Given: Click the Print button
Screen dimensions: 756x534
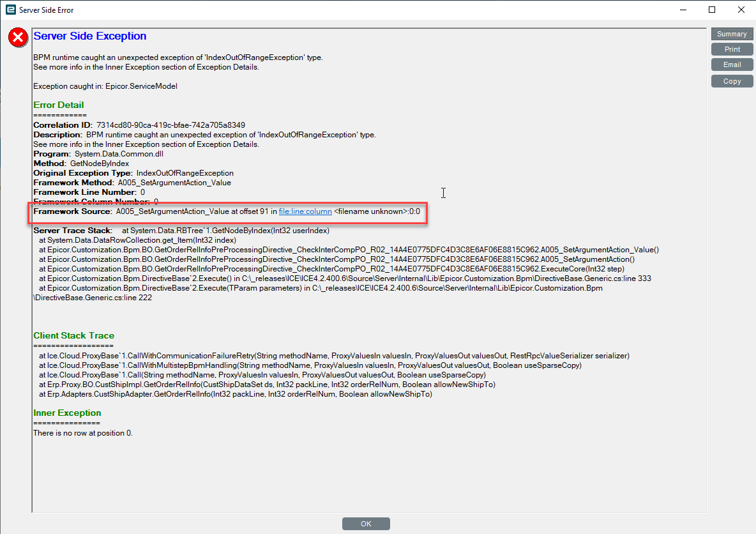Looking at the screenshot, I should (x=732, y=49).
